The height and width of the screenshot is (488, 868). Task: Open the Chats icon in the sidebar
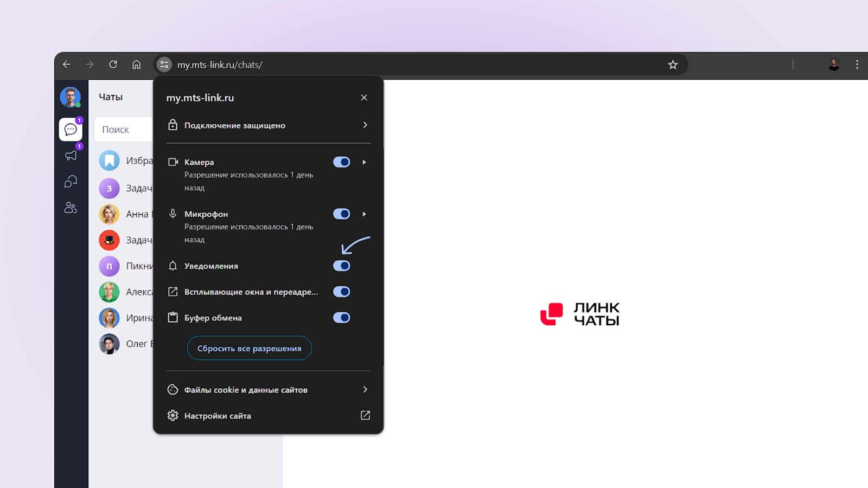coord(71,129)
